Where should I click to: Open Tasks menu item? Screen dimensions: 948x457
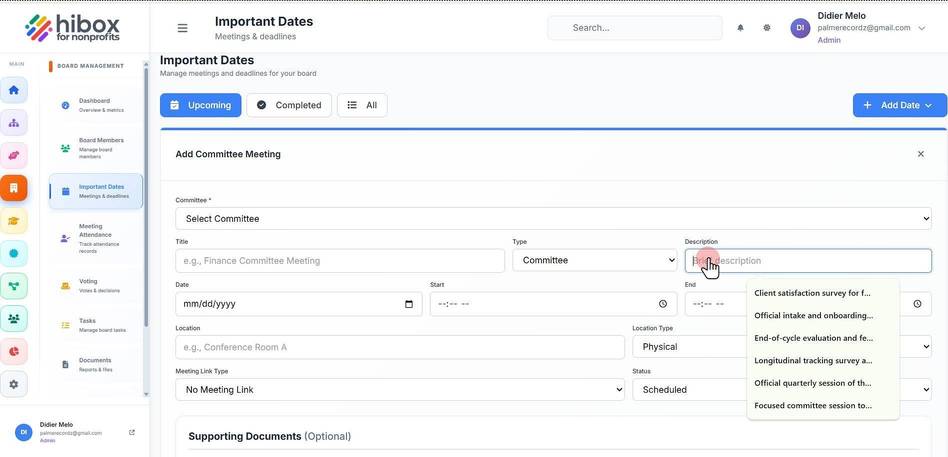96,325
